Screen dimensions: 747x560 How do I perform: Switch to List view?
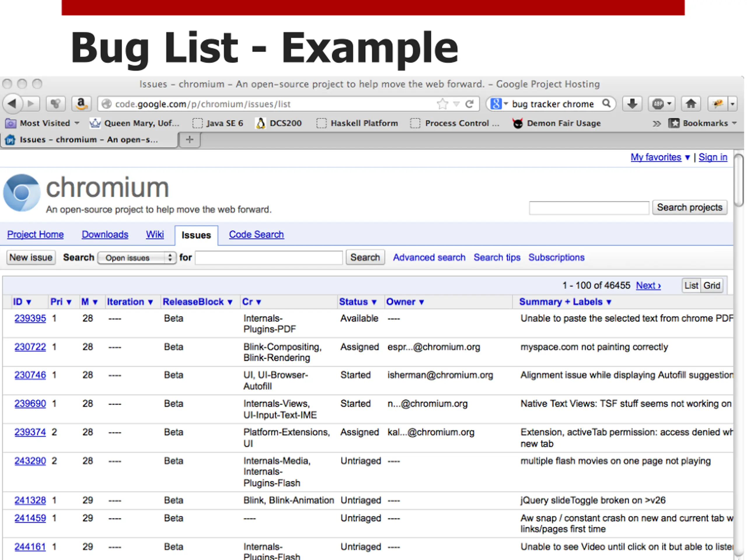point(691,286)
